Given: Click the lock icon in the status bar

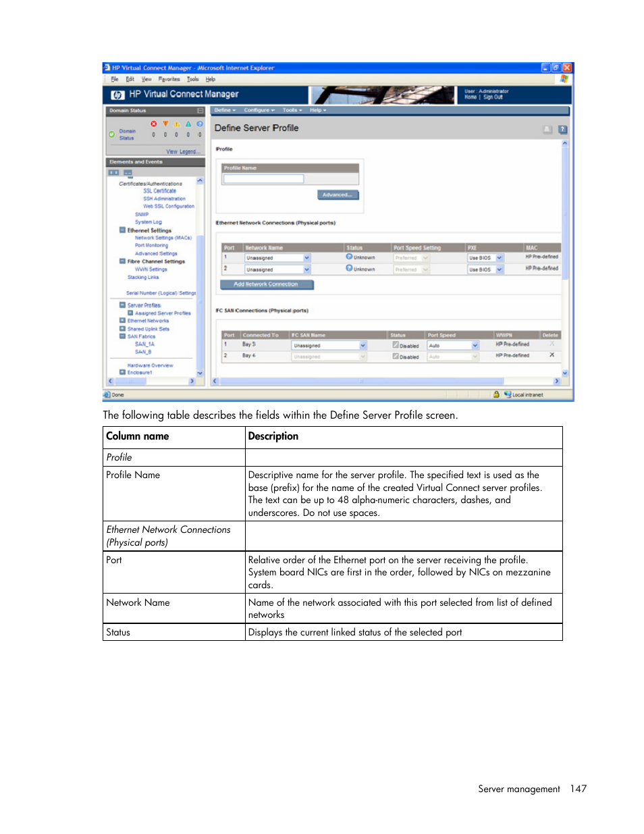Looking at the screenshot, I should coord(496,394).
